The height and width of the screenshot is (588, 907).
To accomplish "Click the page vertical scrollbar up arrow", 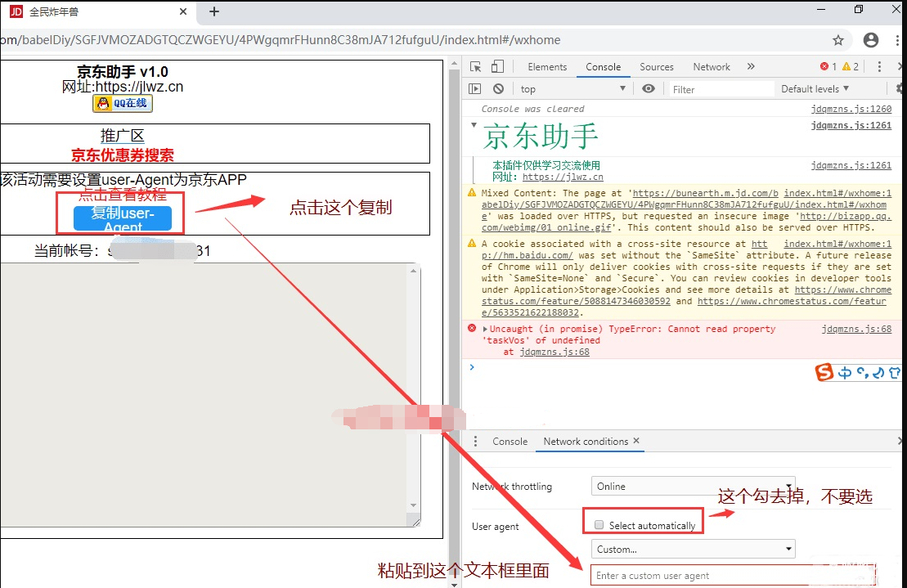I will click(x=454, y=63).
